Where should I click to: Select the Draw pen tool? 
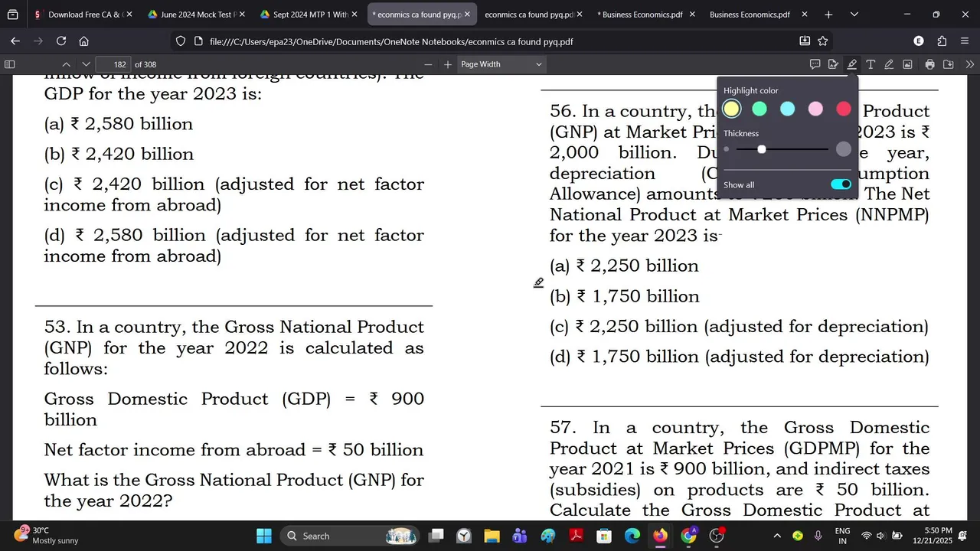(889, 64)
